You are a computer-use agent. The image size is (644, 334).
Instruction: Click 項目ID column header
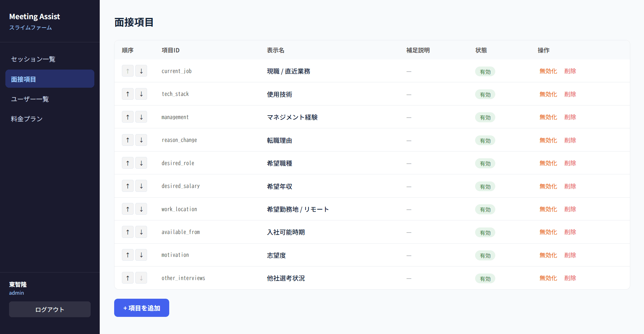[171, 50]
